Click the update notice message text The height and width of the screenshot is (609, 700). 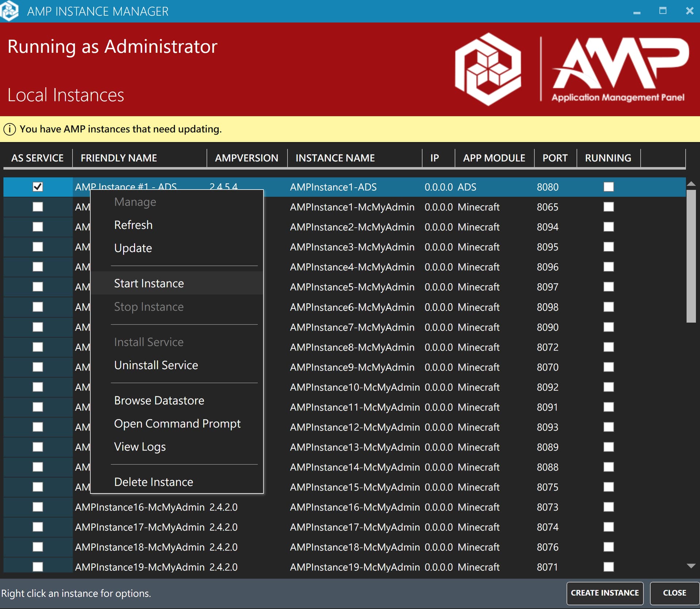pyautogui.click(x=121, y=129)
